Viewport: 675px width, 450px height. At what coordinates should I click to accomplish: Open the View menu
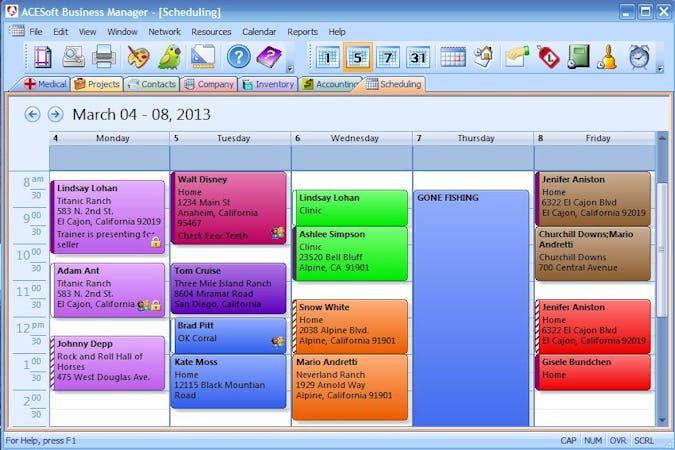[x=87, y=32]
